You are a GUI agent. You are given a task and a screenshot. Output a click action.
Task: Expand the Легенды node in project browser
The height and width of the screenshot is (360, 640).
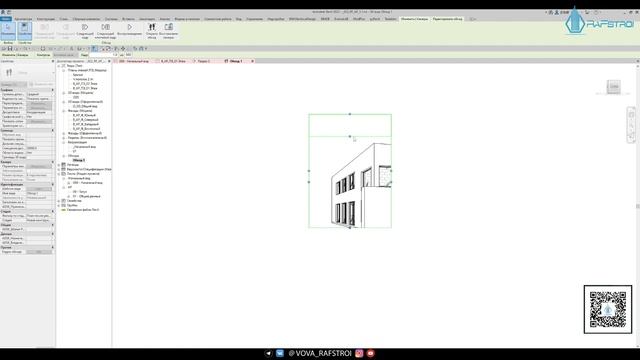tap(59, 165)
